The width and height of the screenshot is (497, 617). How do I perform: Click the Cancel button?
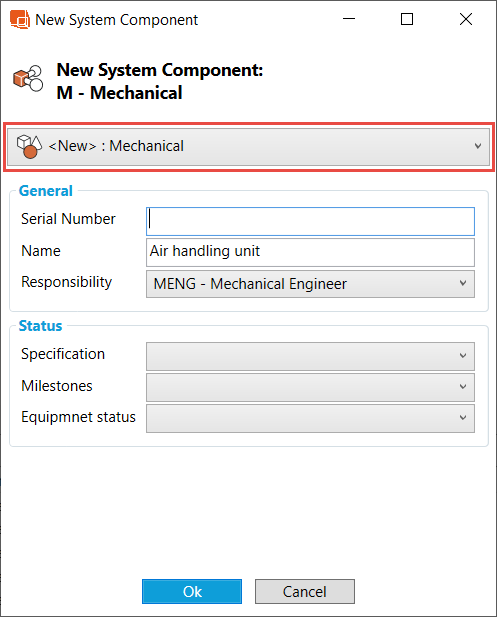pos(305,591)
